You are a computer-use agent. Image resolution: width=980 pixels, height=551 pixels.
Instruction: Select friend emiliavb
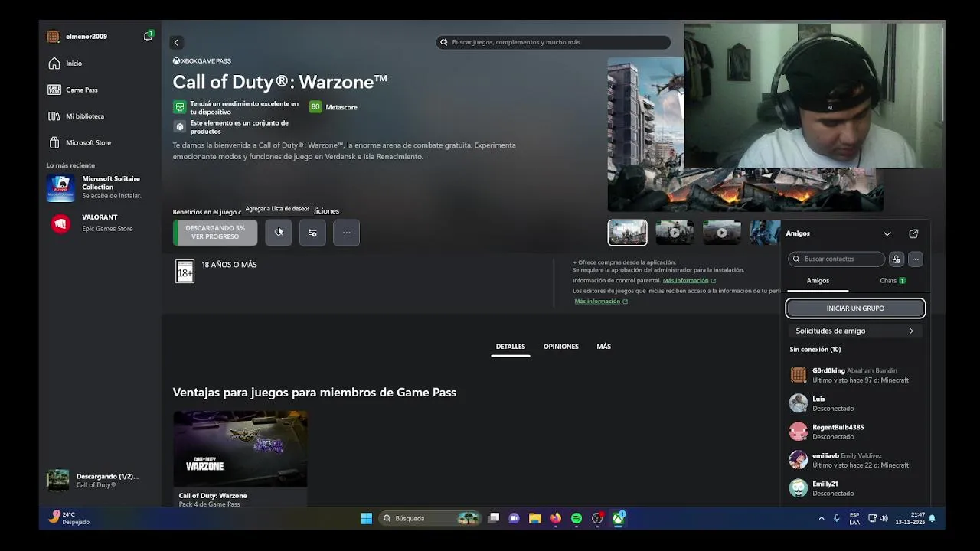pyautogui.click(x=855, y=460)
